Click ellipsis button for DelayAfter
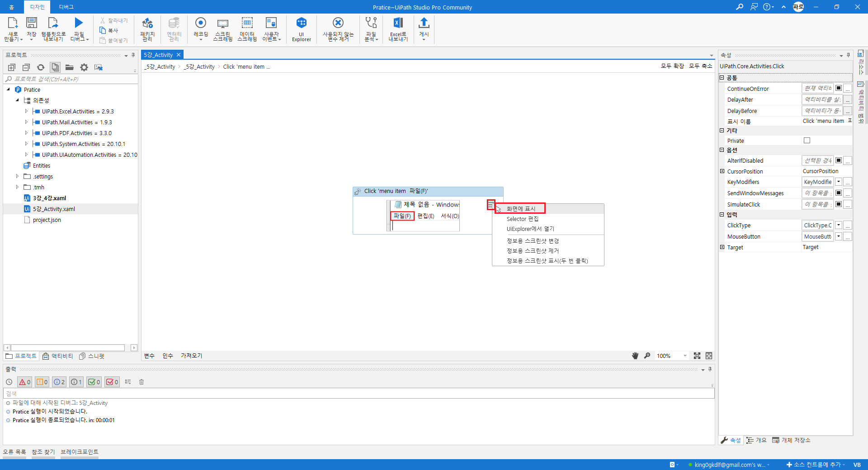Image resolution: width=868 pixels, height=470 pixels. pos(848,99)
